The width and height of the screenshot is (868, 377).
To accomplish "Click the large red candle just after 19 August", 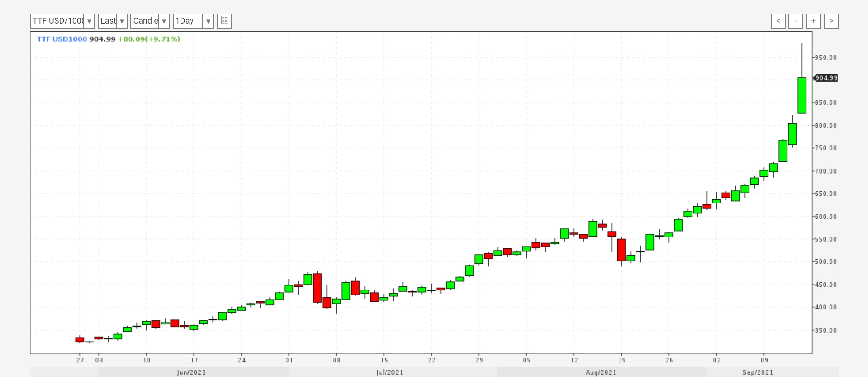I will (621, 250).
